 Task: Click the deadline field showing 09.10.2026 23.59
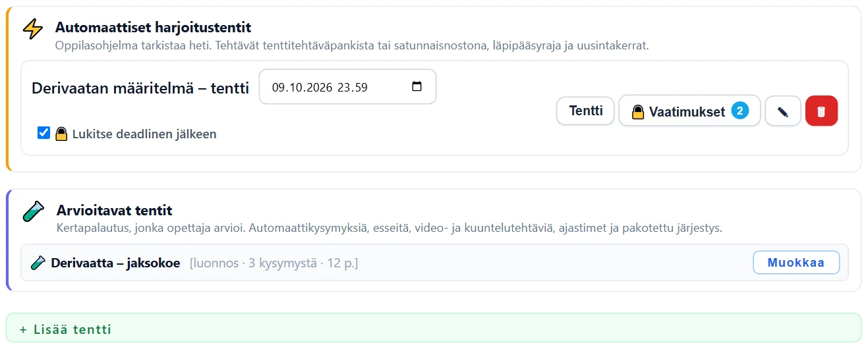[x=347, y=87]
